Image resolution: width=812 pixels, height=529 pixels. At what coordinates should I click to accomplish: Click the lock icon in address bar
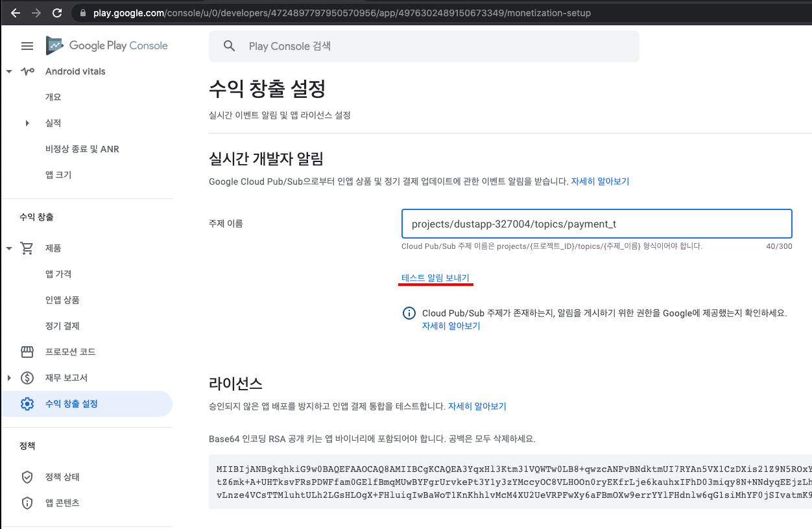click(82, 13)
